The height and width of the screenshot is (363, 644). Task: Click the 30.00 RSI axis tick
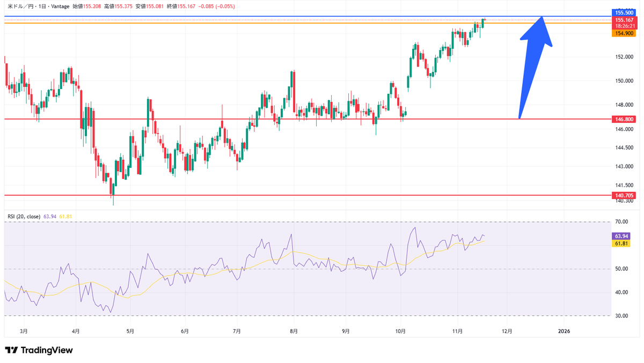[622, 316]
